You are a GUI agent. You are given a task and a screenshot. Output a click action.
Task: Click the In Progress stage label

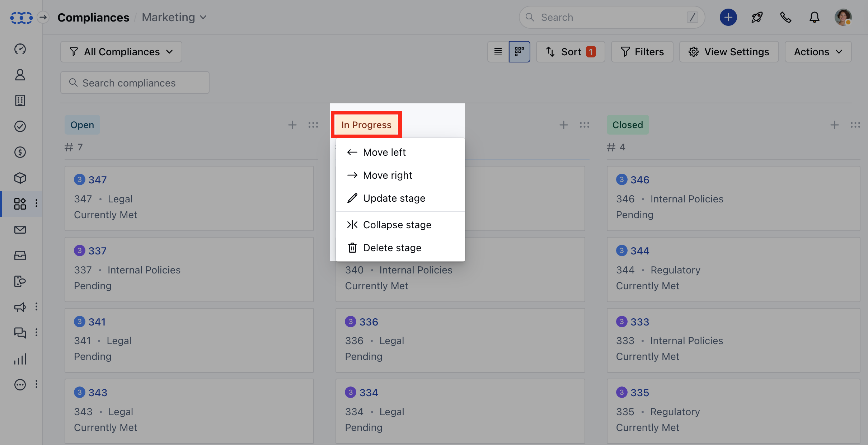pyautogui.click(x=366, y=125)
